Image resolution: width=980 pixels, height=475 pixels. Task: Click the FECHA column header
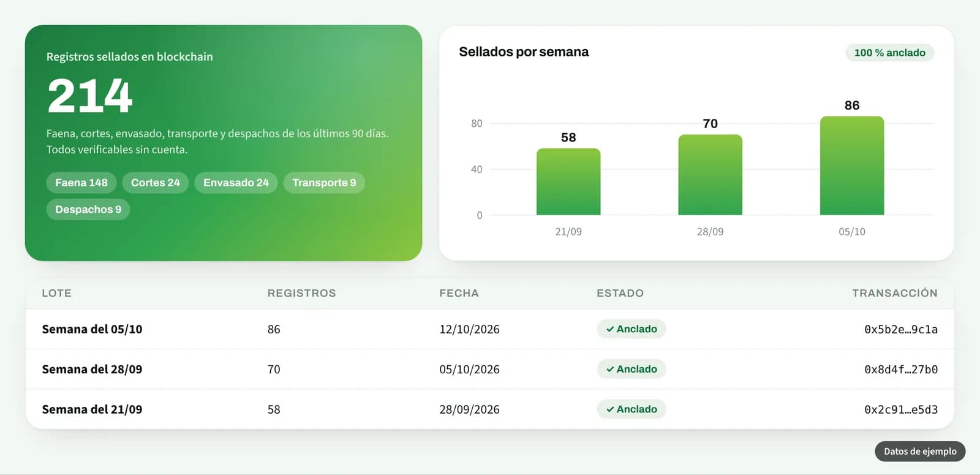click(459, 293)
